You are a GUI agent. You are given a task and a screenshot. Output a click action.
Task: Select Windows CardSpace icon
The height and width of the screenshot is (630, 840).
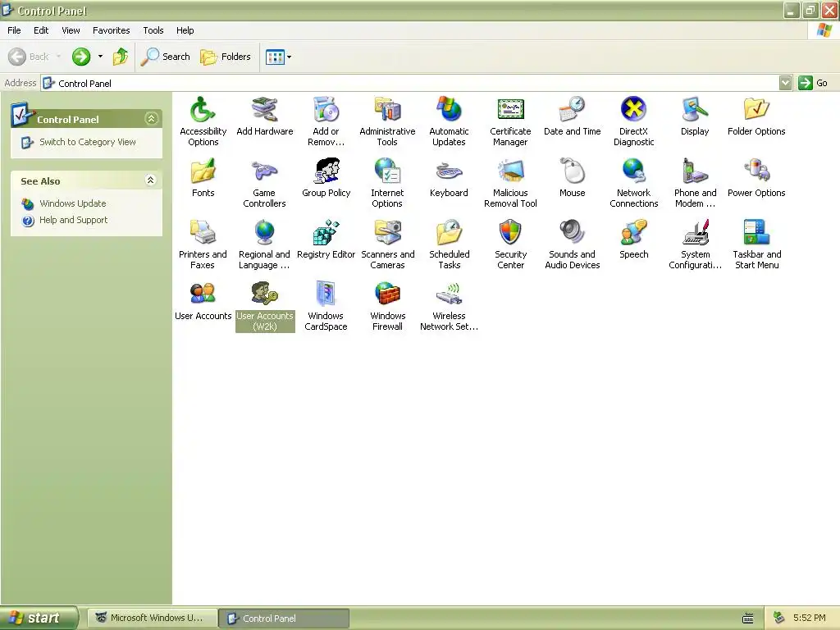pos(326,294)
